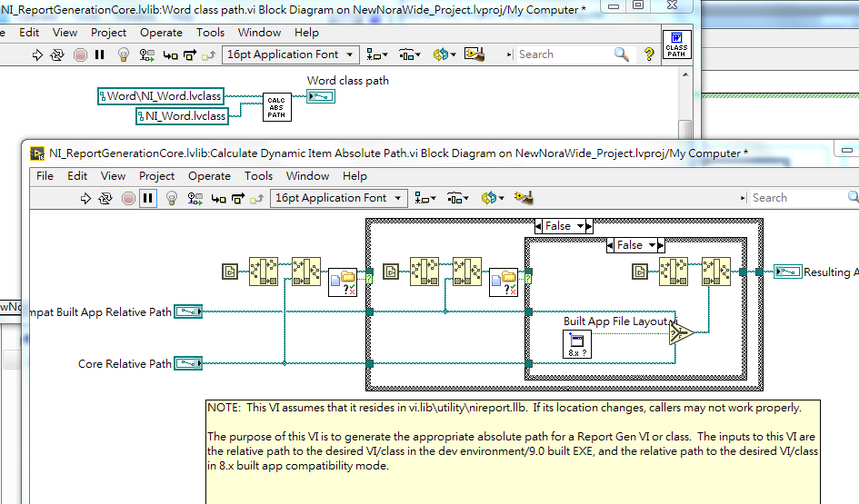The height and width of the screenshot is (504, 859).
Task: Toggle Retain Wire Values in Word class path window
Action: coord(146,54)
